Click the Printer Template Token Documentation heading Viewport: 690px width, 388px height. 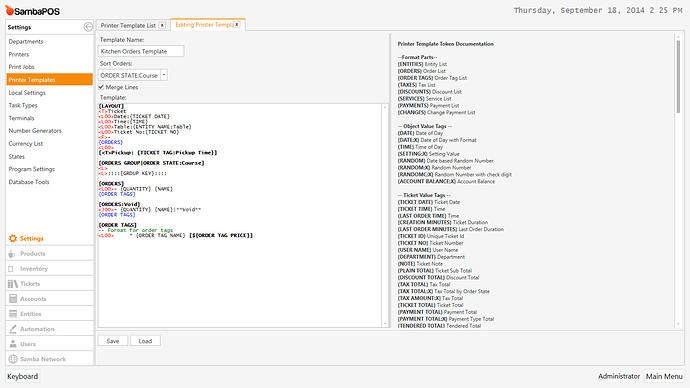(x=445, y=44)
